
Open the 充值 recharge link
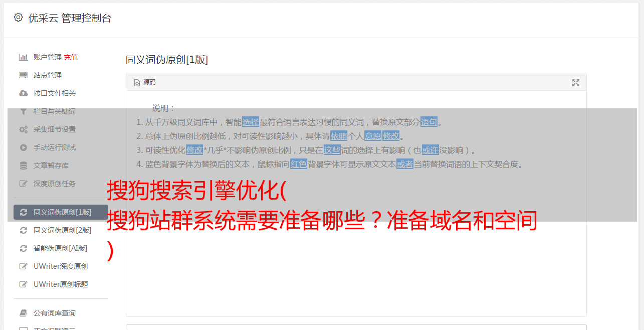(x=71, y=57)
